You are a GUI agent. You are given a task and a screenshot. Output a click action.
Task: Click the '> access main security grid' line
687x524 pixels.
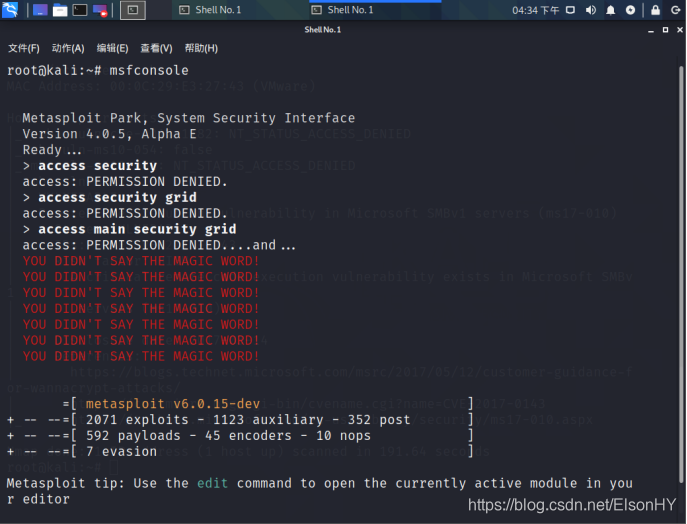(129, 229)
